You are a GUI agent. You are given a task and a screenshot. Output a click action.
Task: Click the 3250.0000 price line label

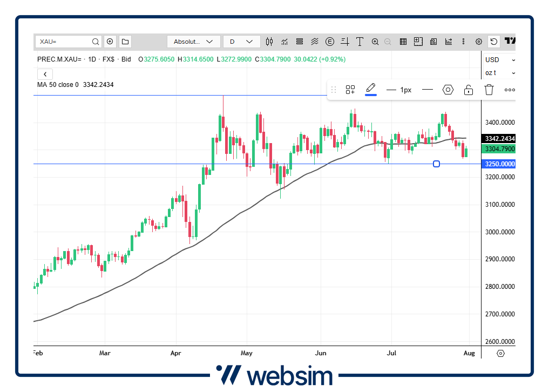(499, 164)
